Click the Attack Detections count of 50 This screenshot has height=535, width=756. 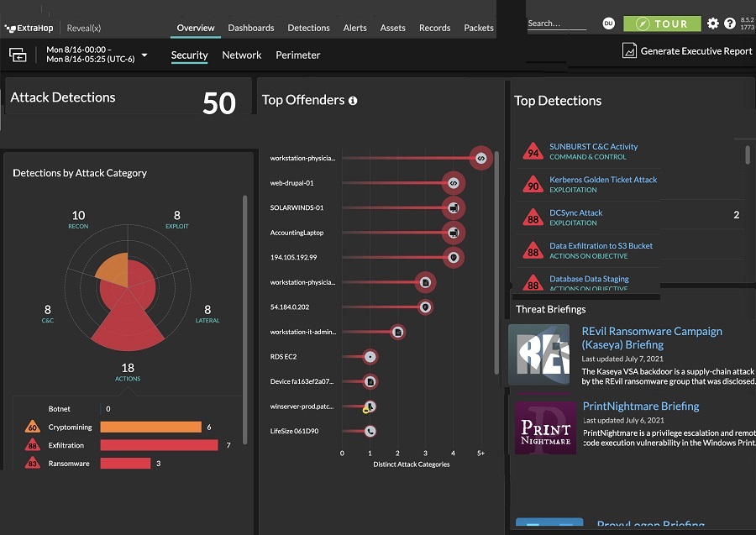(x=219, y=103)
